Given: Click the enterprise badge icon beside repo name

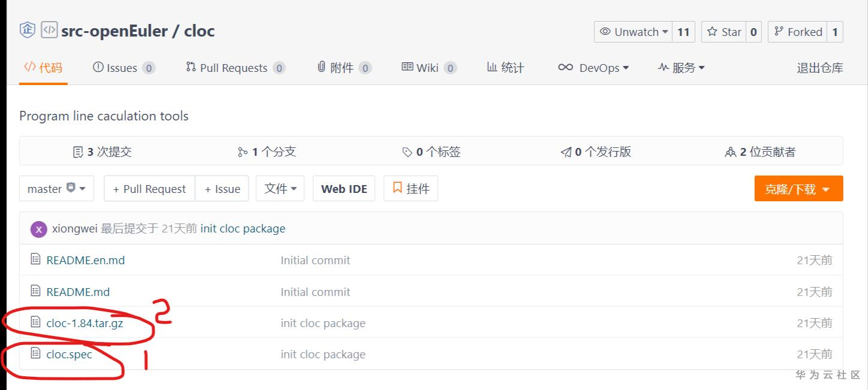Looking at the screenshot, I should [27, 29].
